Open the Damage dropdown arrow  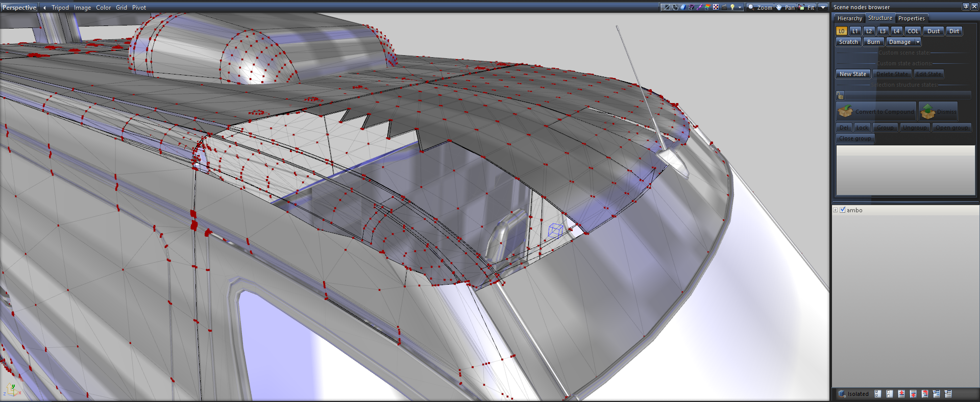click(918, 42)
